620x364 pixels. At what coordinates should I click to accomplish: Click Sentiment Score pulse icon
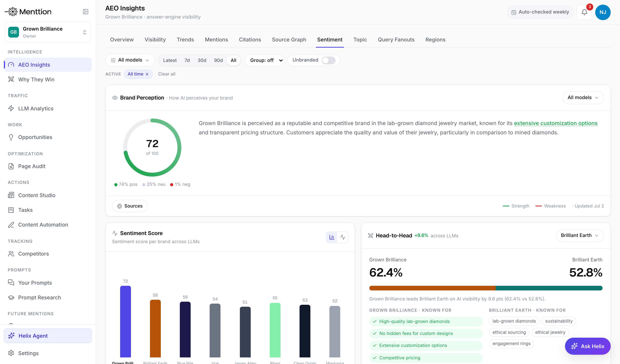[x=115, y=233]
